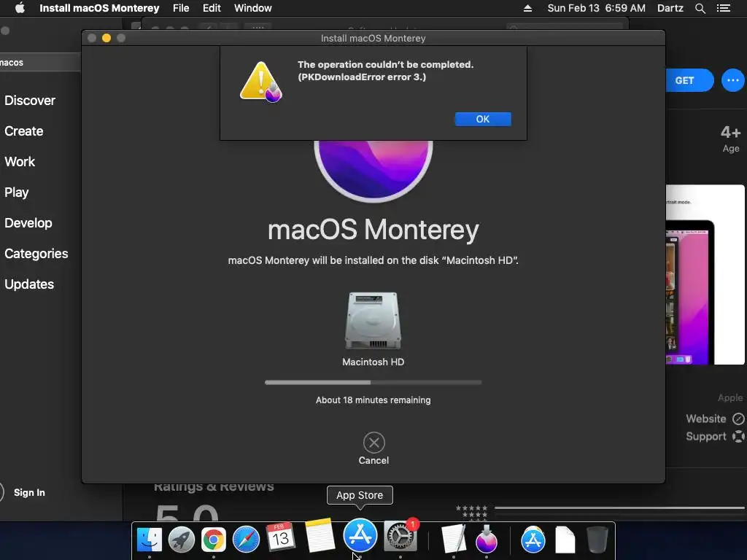Select Categories in App Store sidebar
This screenshot has height=560, width=747.
coord(36,253)
